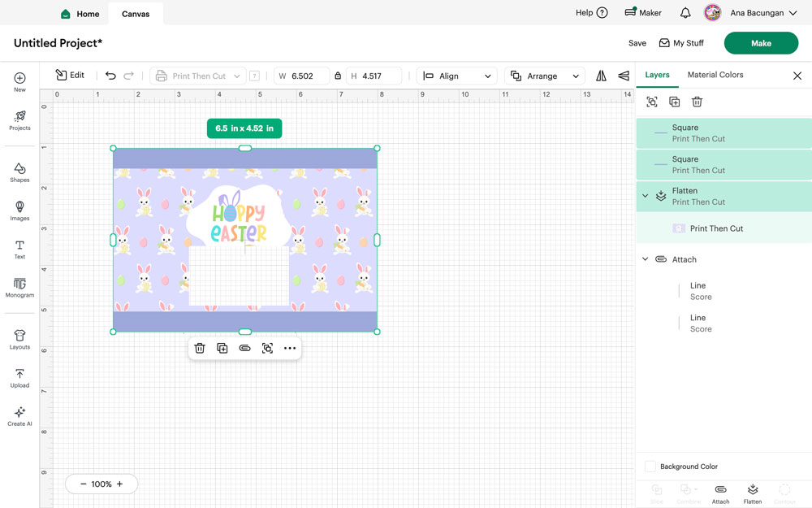Viewport: 812px width, 508px height.
Task: Flip the selection vertically
Action: [x=624, y=76]
